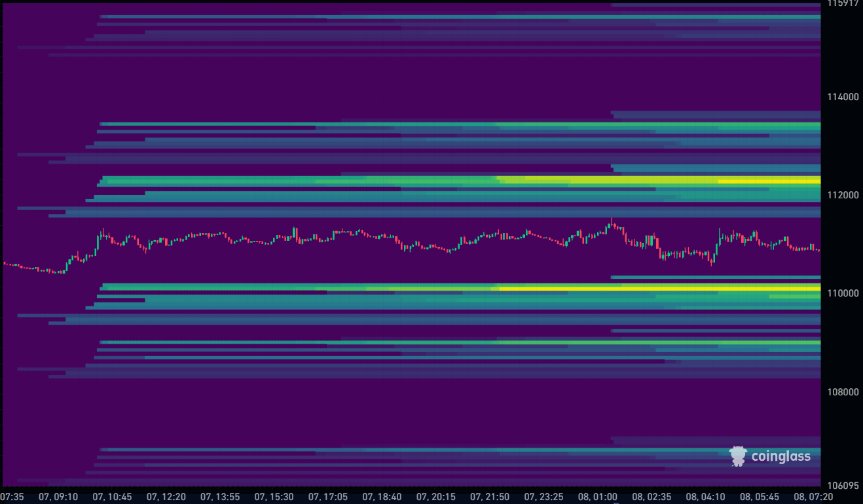The width and height of the screenshot is (863, 504).
Task: Click the bright yellow band above 112000
Action: pyautogui.click(x=769, y=181)
